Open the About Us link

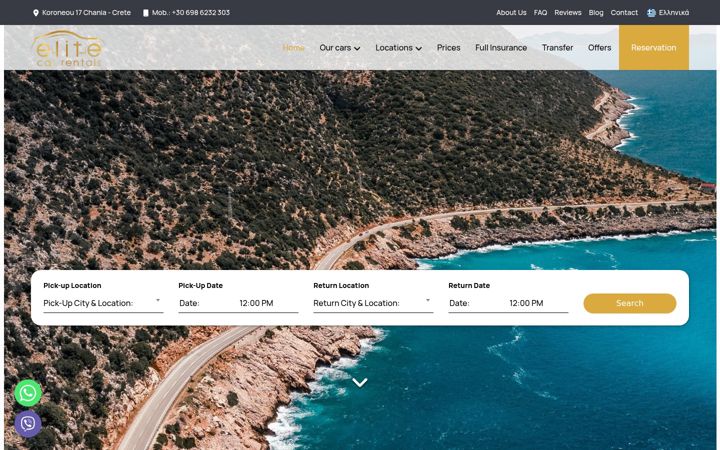(511, 13)
